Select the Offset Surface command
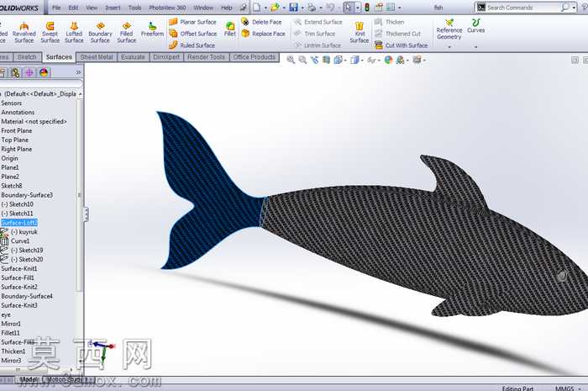Image resolution: width=588 pixels, height=391 pixels. click(x=192, y=34)
